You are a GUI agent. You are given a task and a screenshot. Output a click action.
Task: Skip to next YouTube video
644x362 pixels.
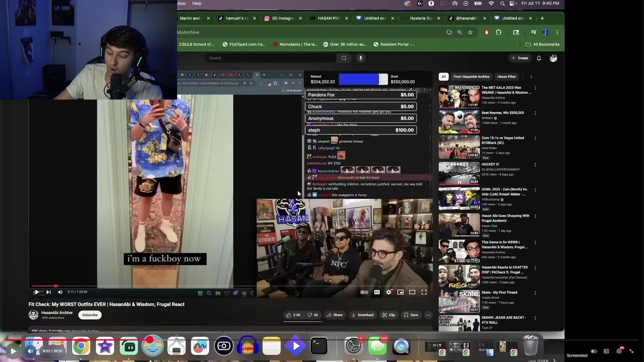click(48, 292)
